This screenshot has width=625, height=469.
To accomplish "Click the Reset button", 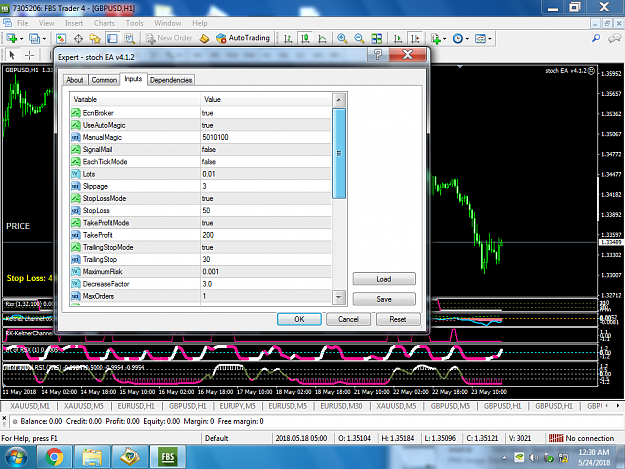I will [398, 319].
